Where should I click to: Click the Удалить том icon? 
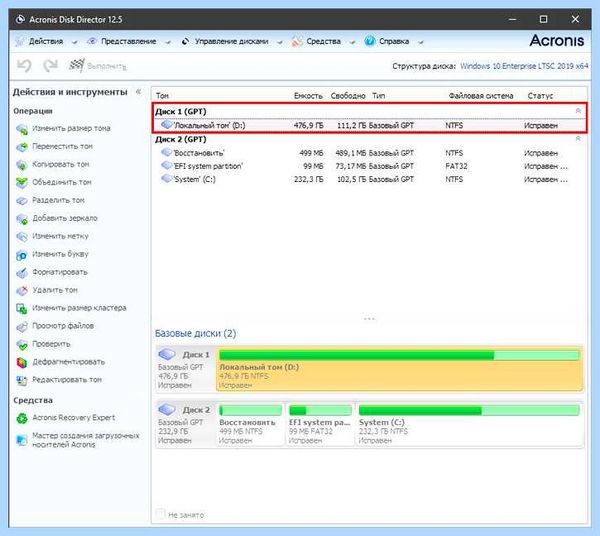[22, 290]
